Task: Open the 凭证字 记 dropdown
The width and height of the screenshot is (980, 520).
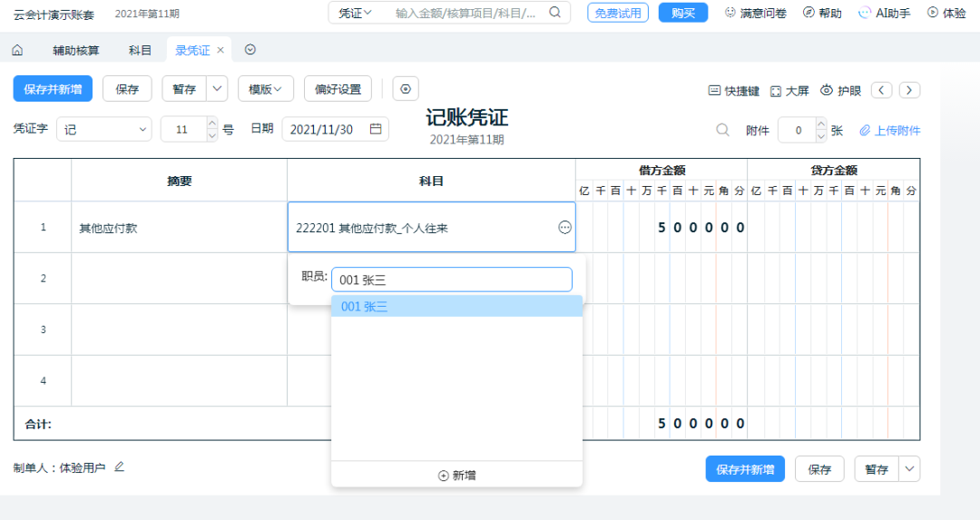Action: 104,130
